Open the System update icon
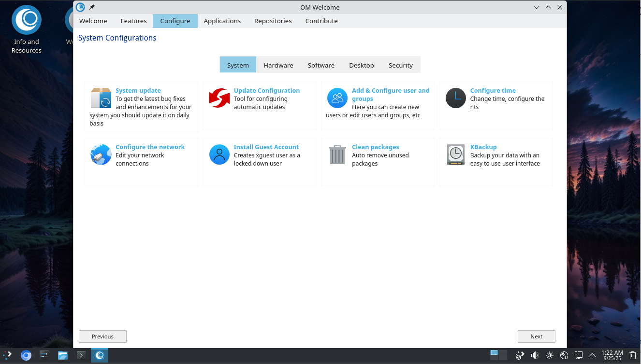Viewport: 641px width, 364px height. 101,98
